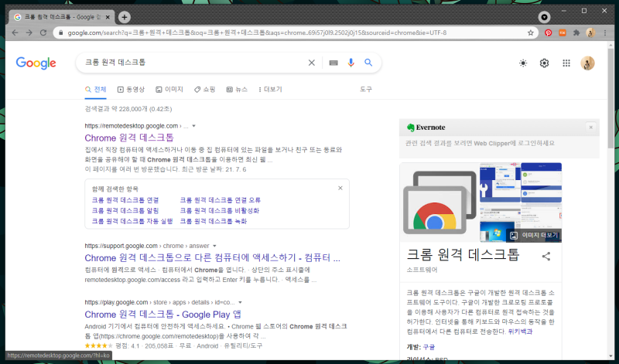Expand dropdown arrow beside remotedesktop.google.com URL
This screenshot has height=364, width=619.
(x=194, y=126)
